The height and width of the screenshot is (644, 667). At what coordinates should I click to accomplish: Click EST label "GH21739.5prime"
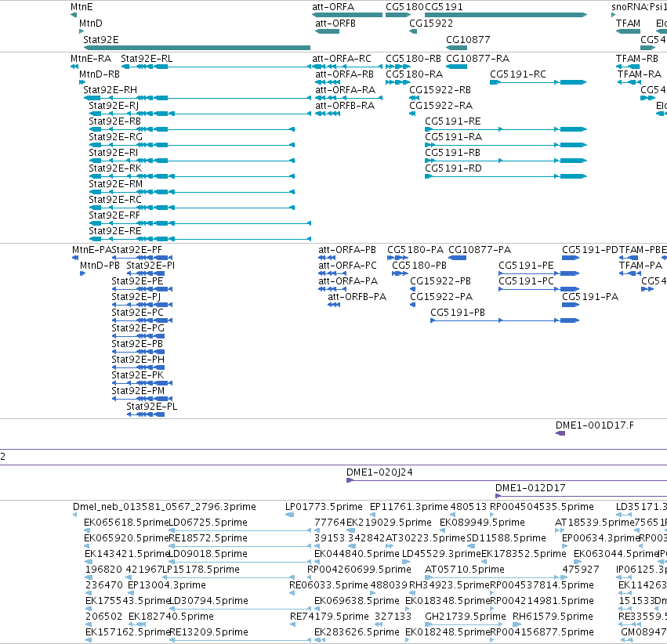[466, 617]
